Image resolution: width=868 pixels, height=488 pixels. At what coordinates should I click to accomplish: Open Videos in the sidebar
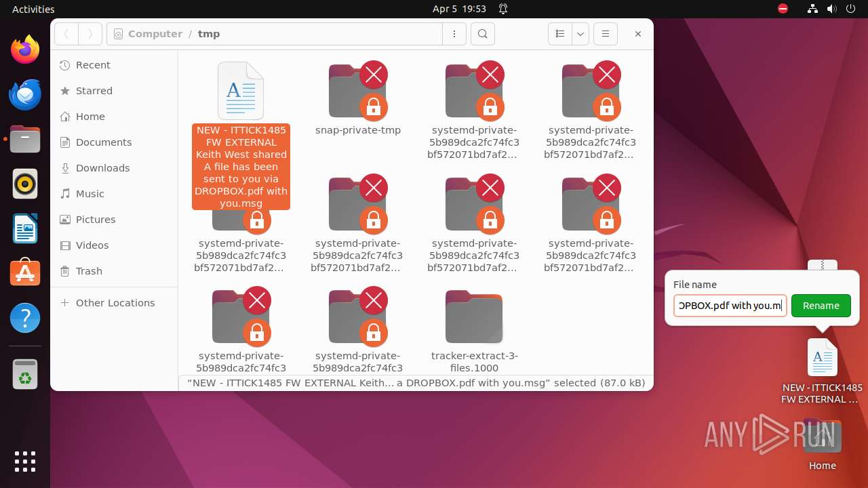[x=114, y=245]
